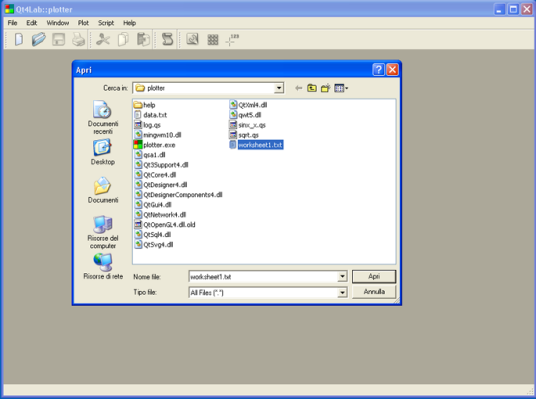The height and width of the screenshot is (399, 536).
Task: Click the Script scroll toolbar icon
Action: point(168,39)
